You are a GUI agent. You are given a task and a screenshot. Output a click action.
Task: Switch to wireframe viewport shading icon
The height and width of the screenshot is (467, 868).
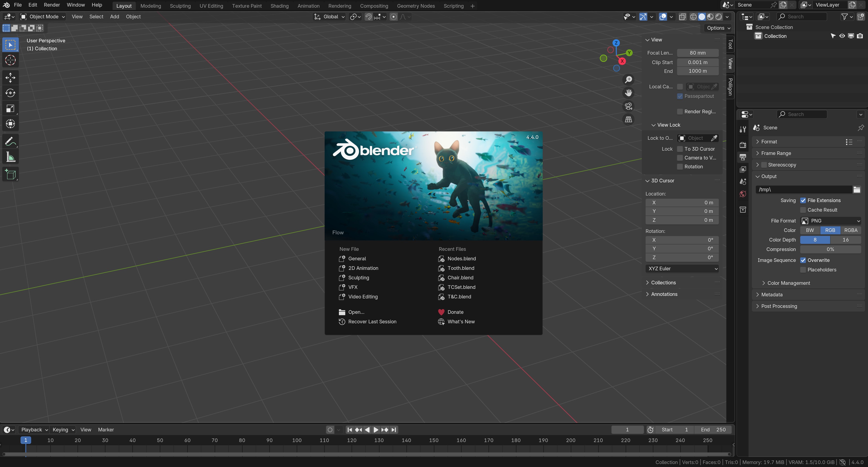693,17
